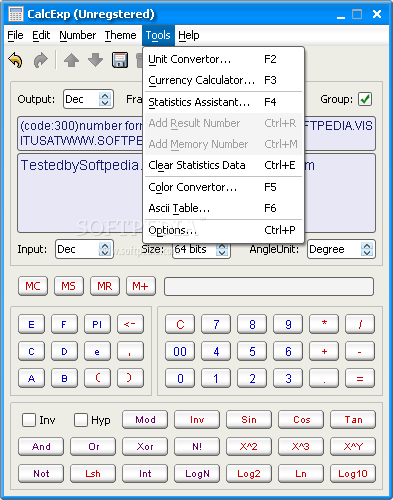393x500 pixels.
Task: Click the down arrow toolbar icon
Action: (x=95, y=60)
